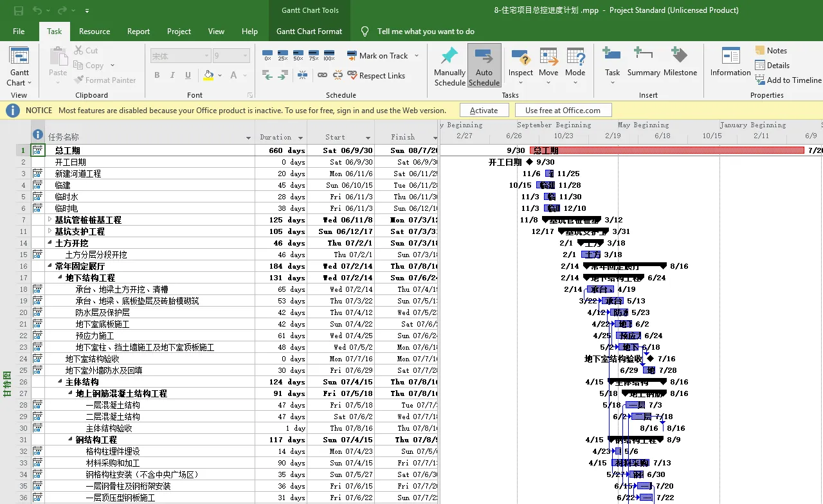823x504 pixels.
Task: Expand the 基坑管桩桩基工程 summary task
Action: (x=50, y=220)
